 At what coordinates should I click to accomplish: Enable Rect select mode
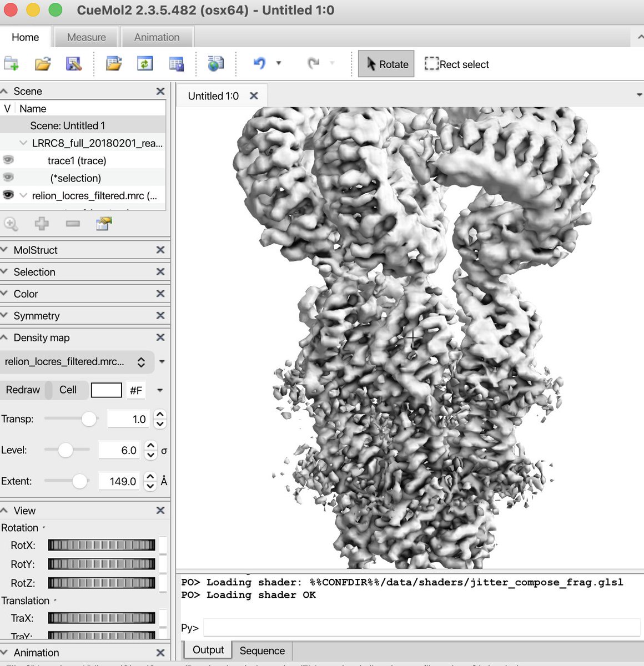pyautogui.click(x=457, y=64)
